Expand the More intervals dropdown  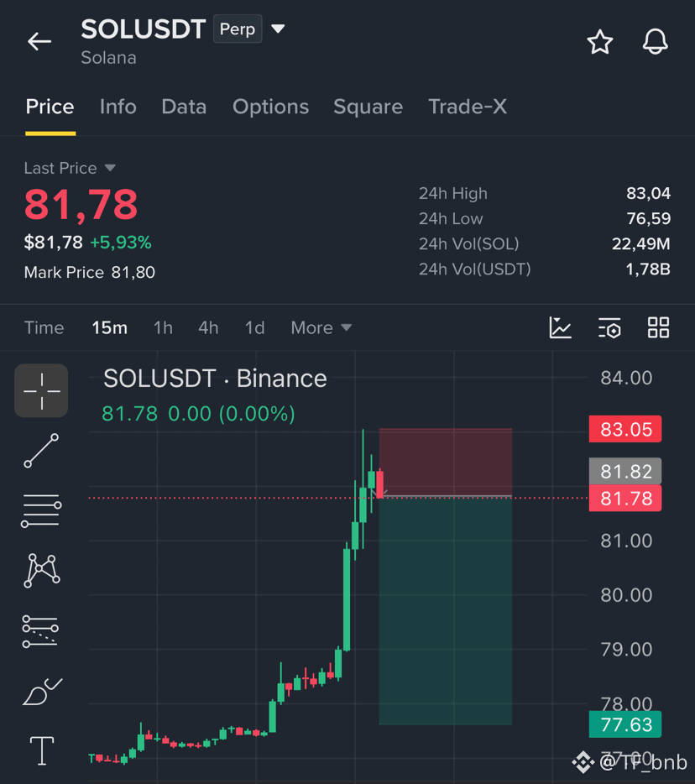click(x=321, y=328)
